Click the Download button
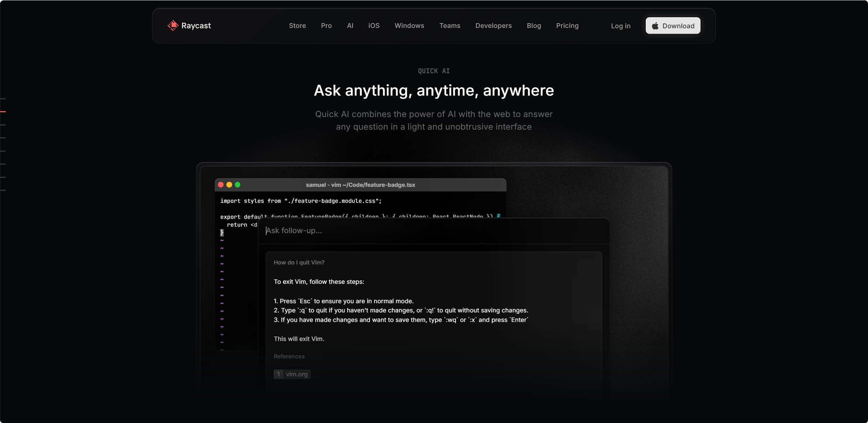Viewport: 868px width, 423px height. [673, 26]
